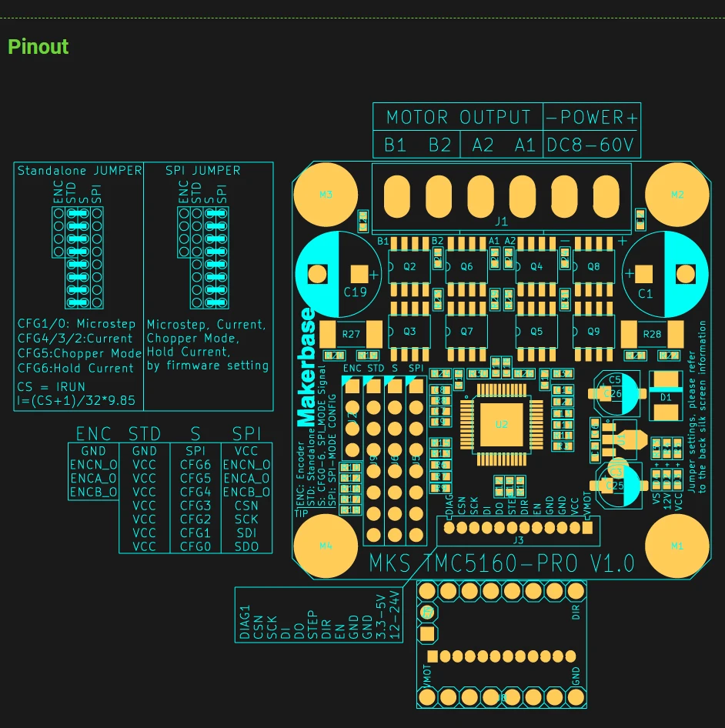This screenshot has height=728, width=725.
Task: Click the Q2 MOSFET footprint
Action: (x=409, y=266)
